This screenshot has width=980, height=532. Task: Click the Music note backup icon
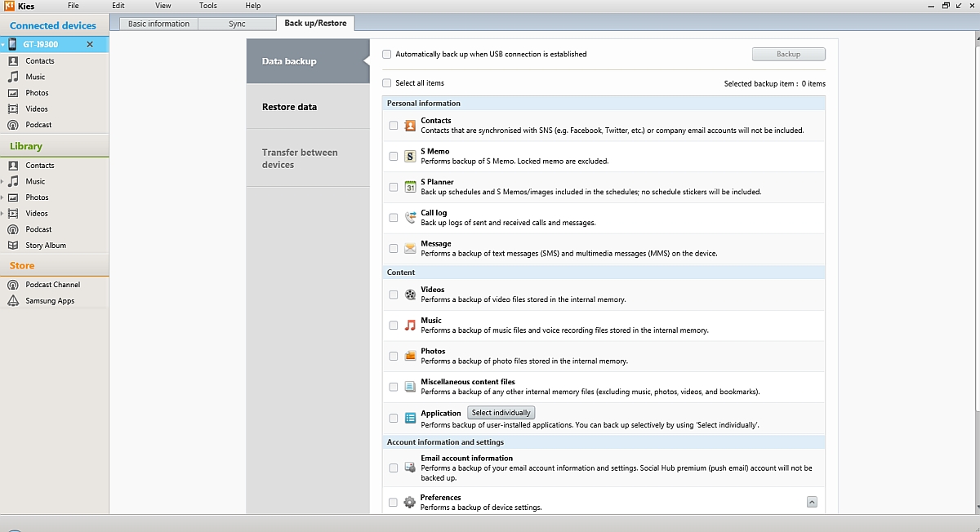[410, 325]
